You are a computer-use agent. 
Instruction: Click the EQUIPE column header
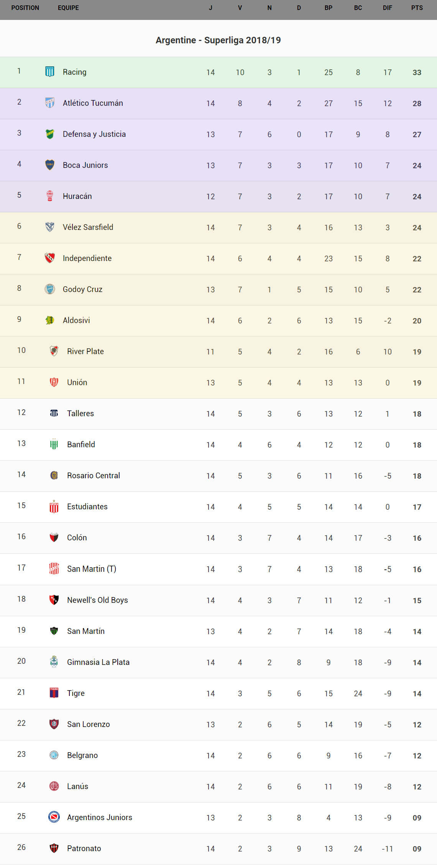click(68, 8)
